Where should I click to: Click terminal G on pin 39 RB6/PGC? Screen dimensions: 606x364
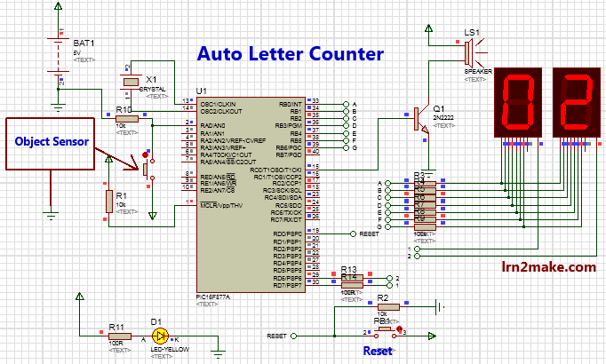(346, 148)
